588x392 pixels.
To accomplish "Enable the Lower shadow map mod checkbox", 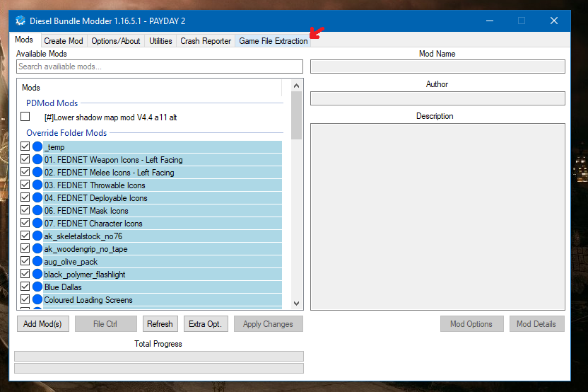I will click(25, 117).
